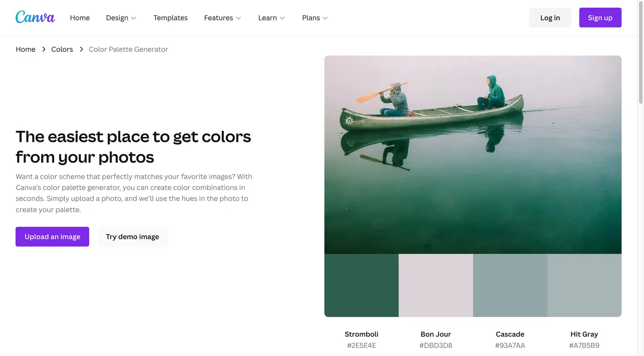Click the Sign up button
Screen dimensions: 644x356
[x=600, y=17]
